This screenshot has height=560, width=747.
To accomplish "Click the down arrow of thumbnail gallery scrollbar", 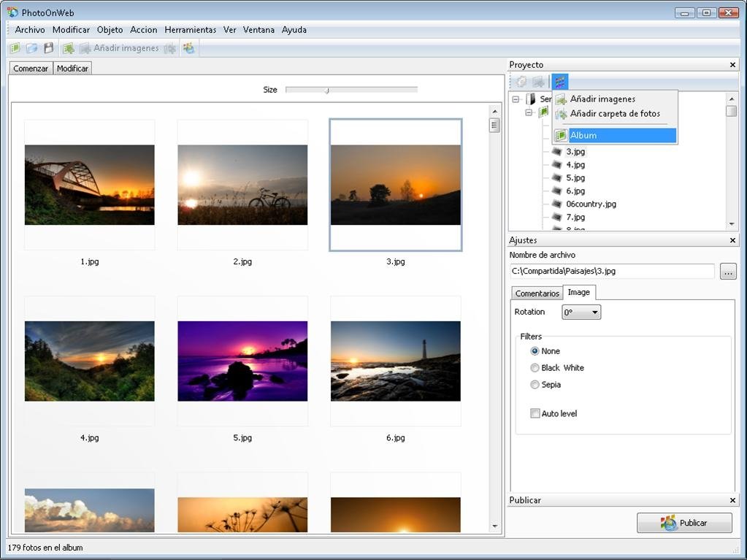I will tap(494, 526).
